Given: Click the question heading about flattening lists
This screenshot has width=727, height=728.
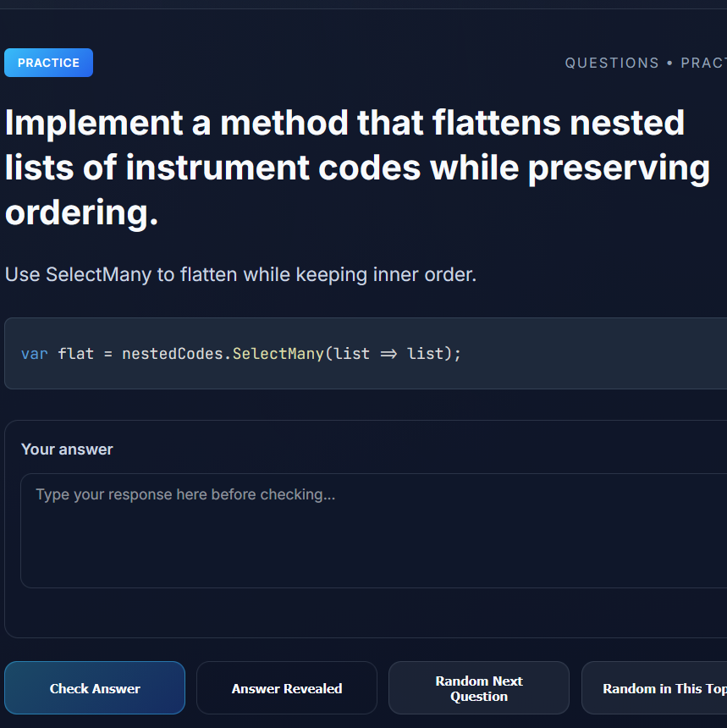Looking at the screenshot, I should [x=356, y=168].
